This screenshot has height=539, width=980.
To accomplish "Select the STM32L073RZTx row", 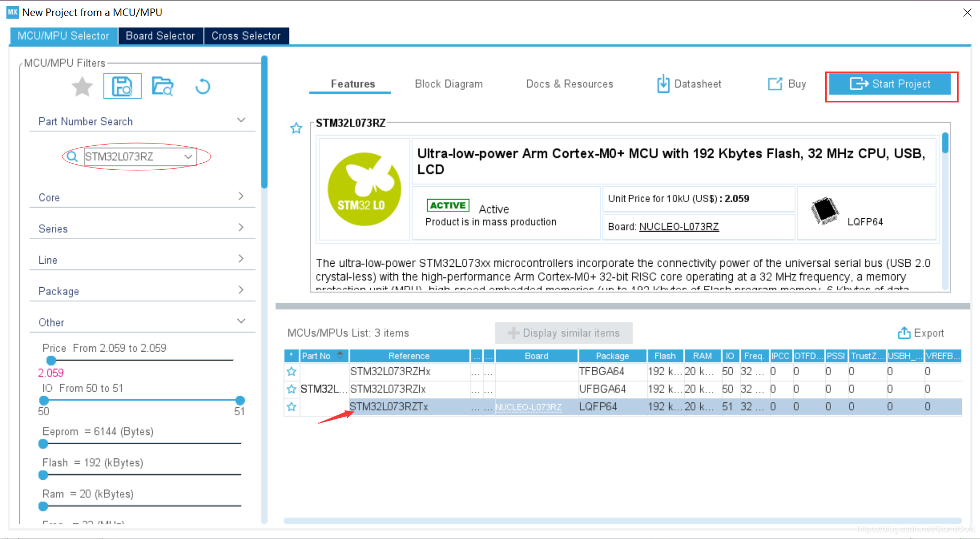I will tap(623, 407).
